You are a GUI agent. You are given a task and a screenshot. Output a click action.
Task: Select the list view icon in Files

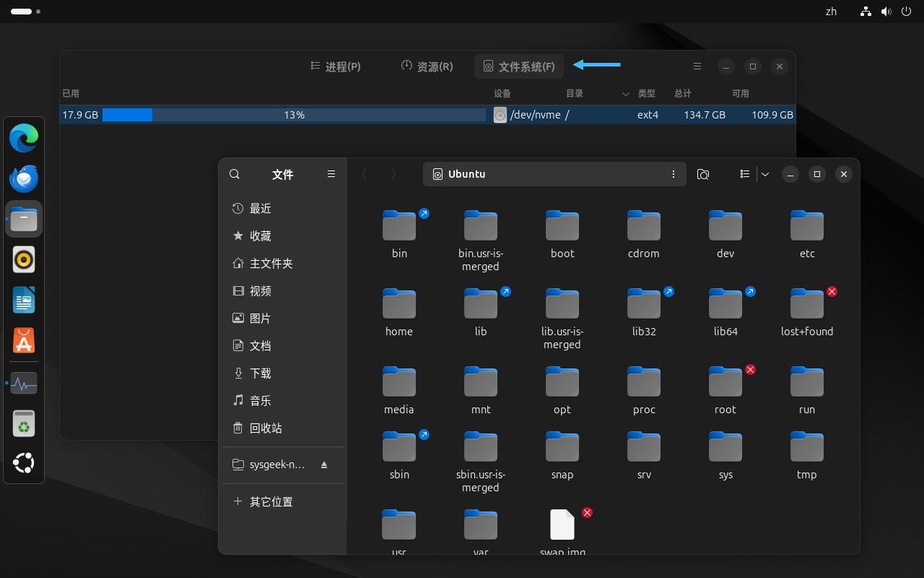point(744,173)
